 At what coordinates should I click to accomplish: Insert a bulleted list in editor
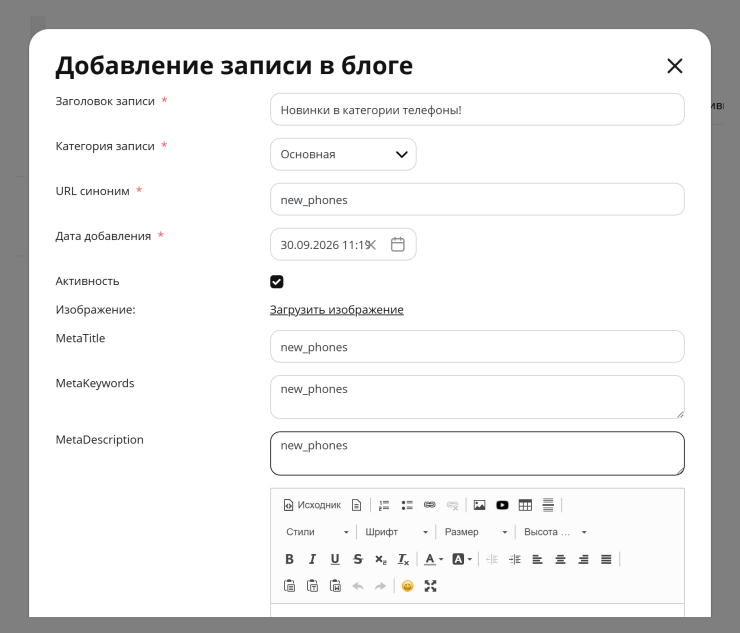(407, 505)
